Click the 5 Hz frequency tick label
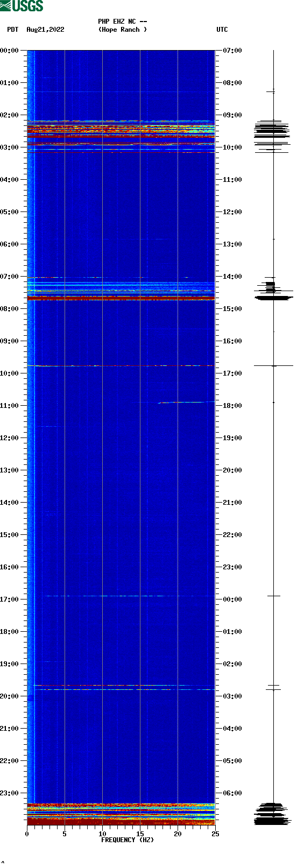This screenshot has width=297, height=868. 65,834
